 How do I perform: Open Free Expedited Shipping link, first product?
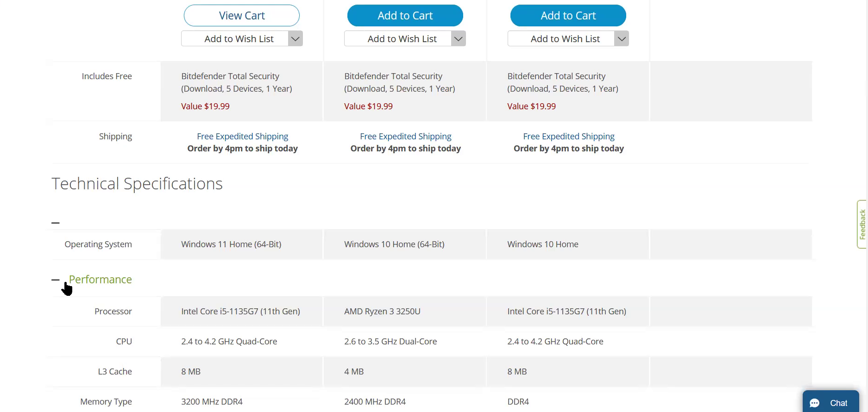242,137
